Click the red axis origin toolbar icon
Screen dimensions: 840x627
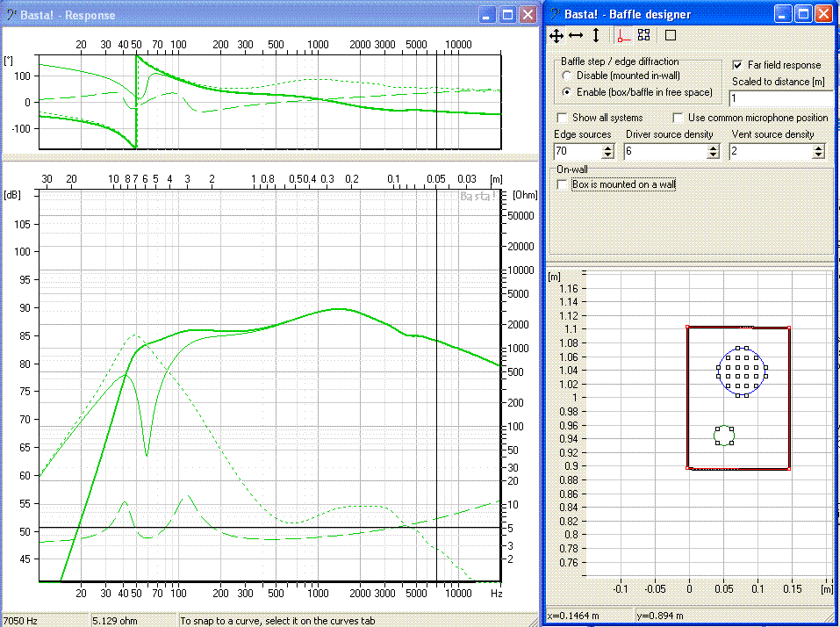(623, 35)
